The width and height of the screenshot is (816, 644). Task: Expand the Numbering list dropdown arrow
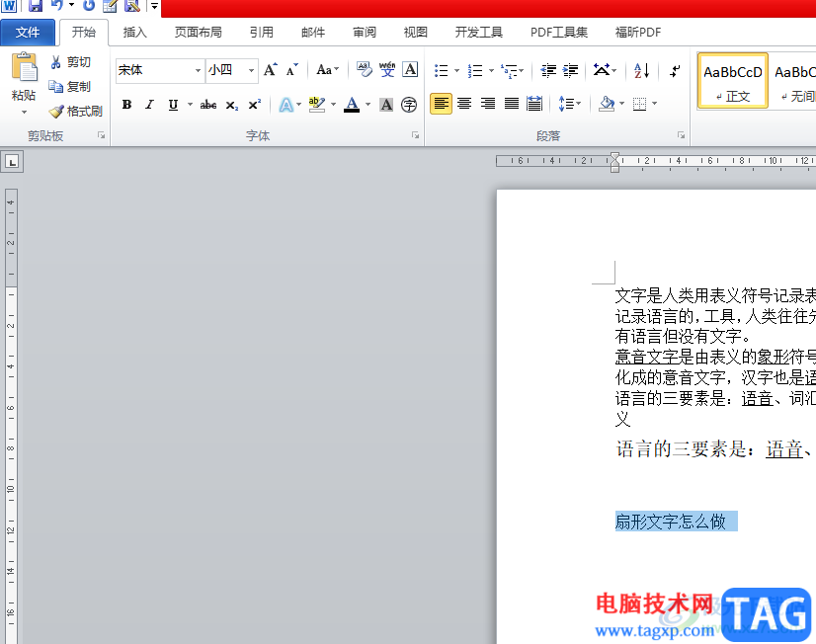tap(491, 71)
